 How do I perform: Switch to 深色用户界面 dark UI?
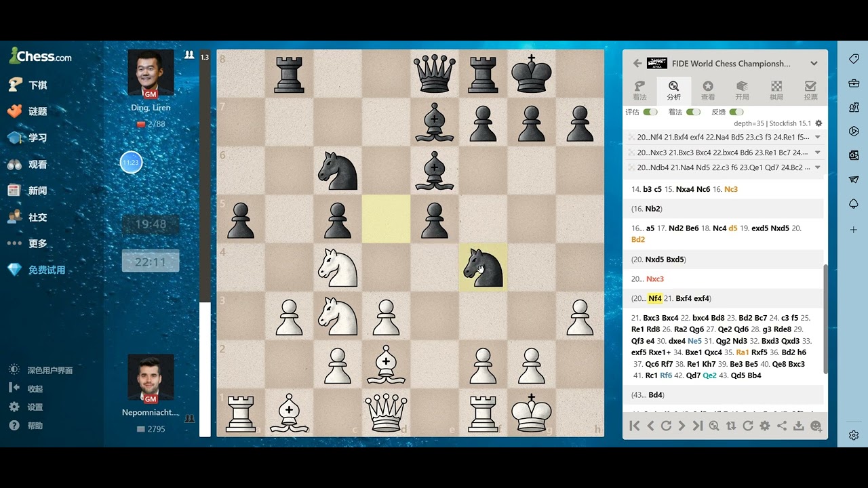[x=41, y=370]
